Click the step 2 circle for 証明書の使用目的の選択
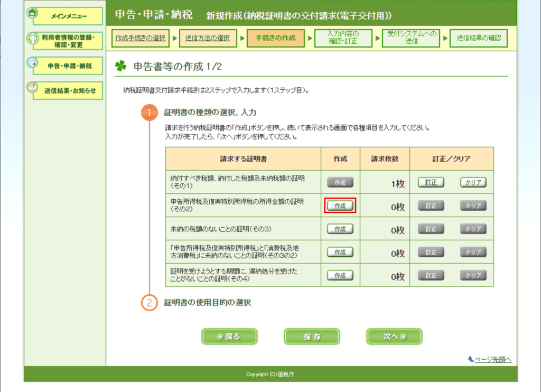The width and height of the screenshot is (541, 392). [150, 303]
